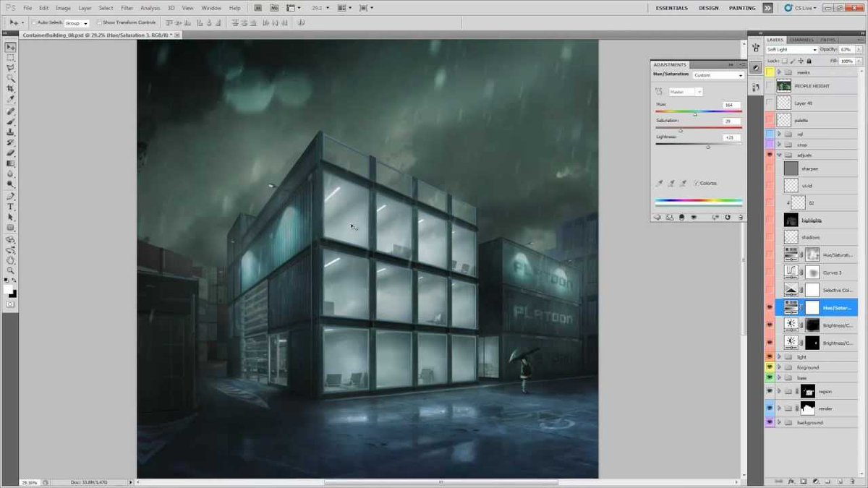This screenshot has height=488, width=868.
Task: Create a new layer in Layers panel footer
Action: click(839, 480)
